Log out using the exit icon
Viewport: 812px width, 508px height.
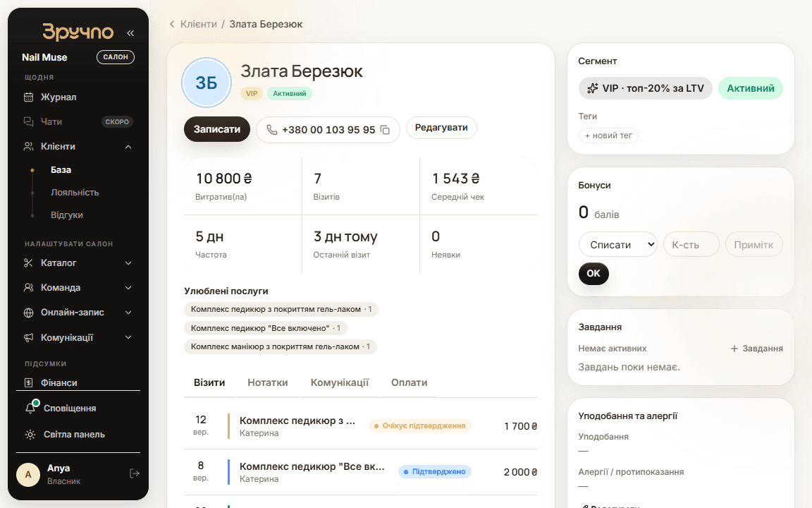point(135,473)
